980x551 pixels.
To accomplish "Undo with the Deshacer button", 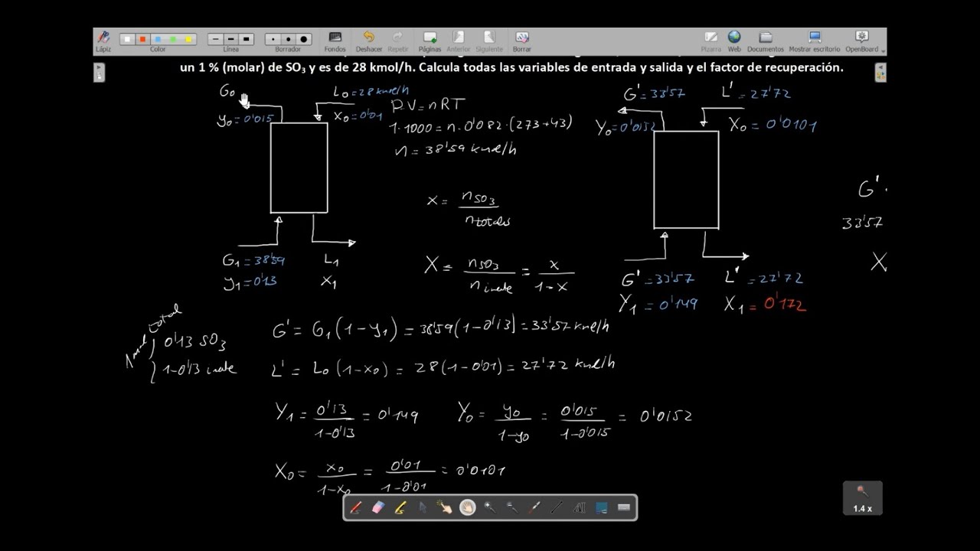I will tap(369, 41).
